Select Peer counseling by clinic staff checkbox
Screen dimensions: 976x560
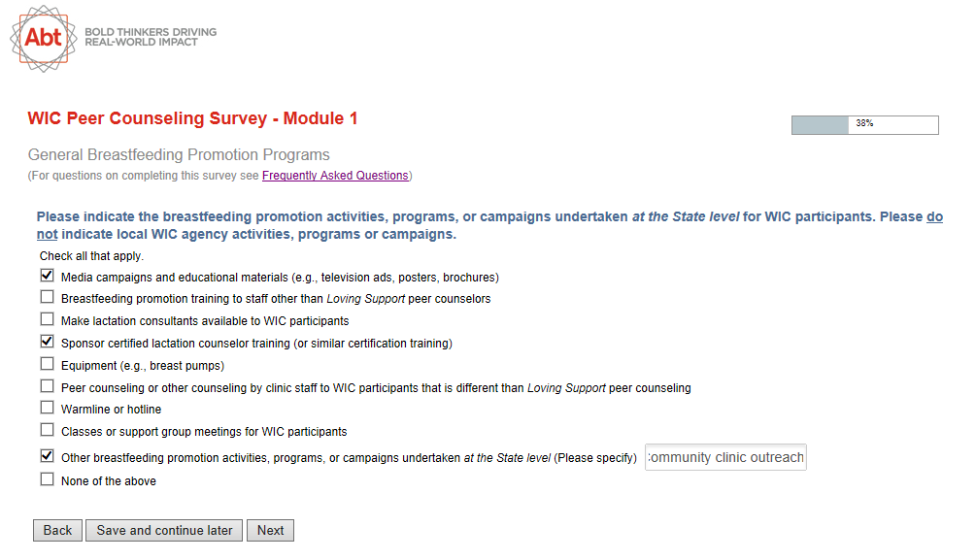pyautogui.click(x=47, y=386)
